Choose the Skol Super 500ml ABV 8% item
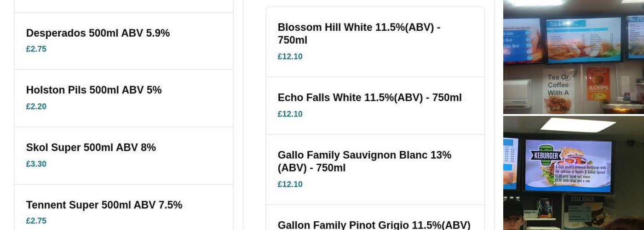This screenshot has height=230, width=644. [91, 148]
